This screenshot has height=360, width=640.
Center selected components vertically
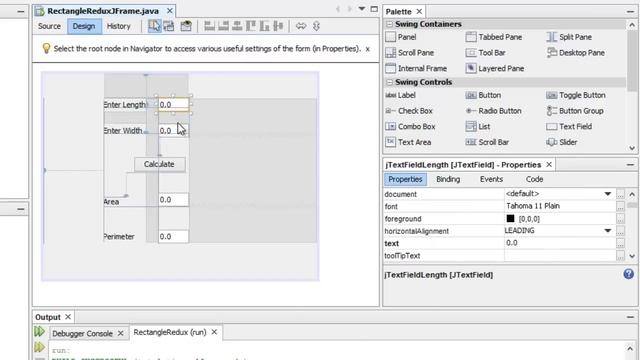pyautogui.click(x=278, y=26)
